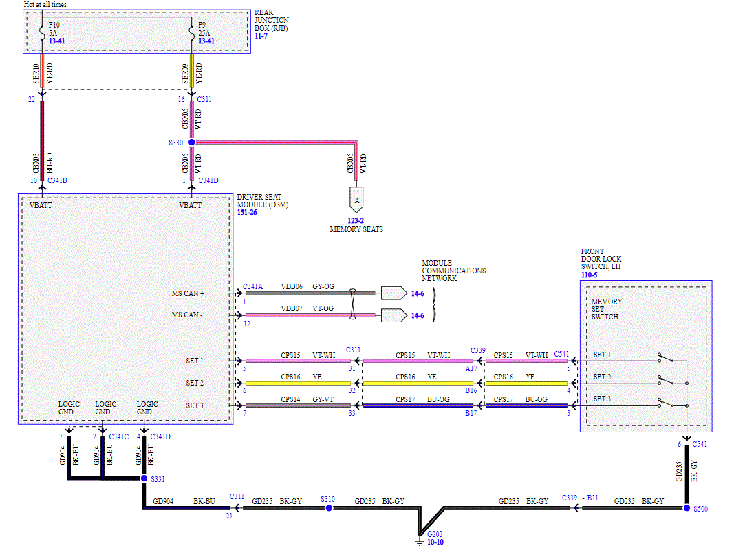Viewport: 756px width, 548px height.
Task: Select the MS CAN - pin label
Action: [187, 315]
